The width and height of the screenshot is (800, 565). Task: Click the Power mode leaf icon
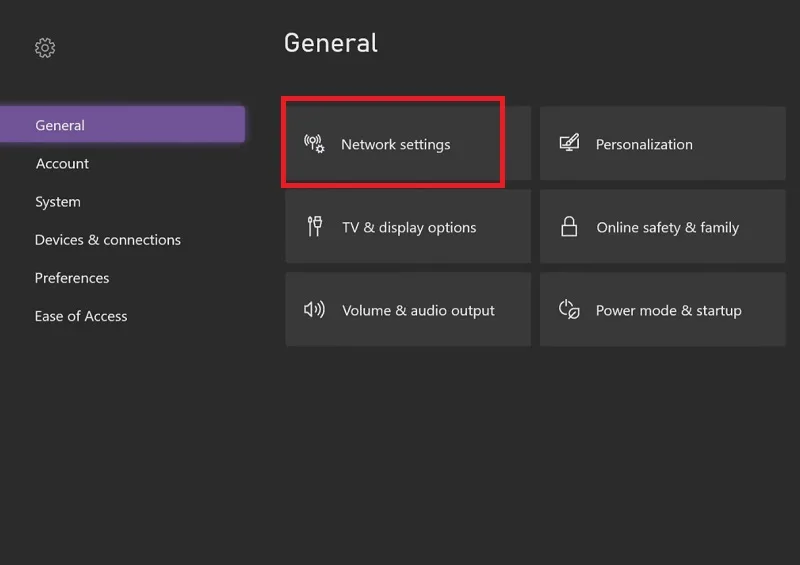(569, 309)
